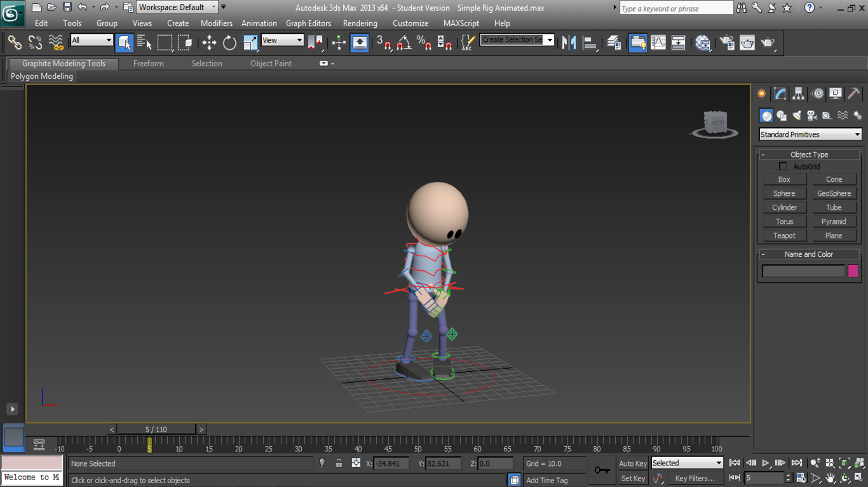Open the object color swatch
Screen dimensions: 868x487
(x=853, y=270)
